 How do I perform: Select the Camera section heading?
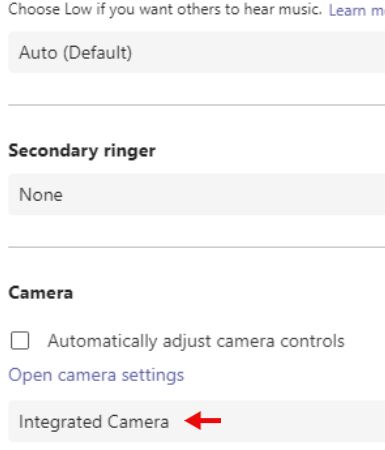pos(40,293)
